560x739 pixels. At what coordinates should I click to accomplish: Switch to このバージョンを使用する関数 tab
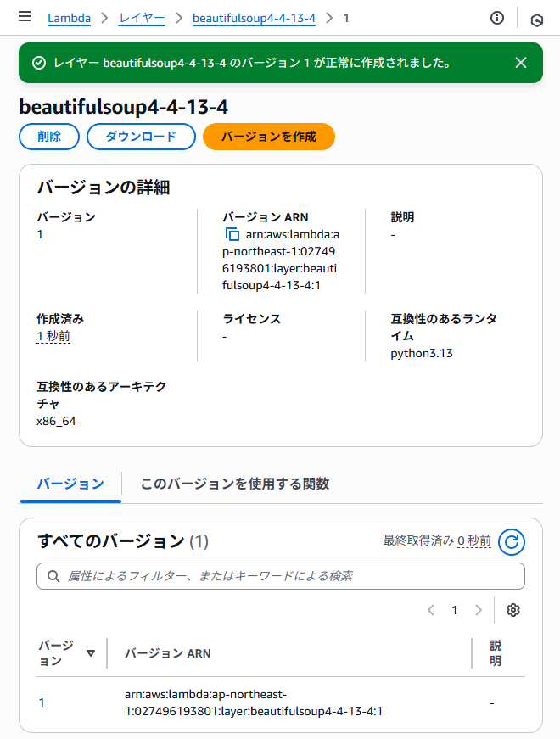235,484
